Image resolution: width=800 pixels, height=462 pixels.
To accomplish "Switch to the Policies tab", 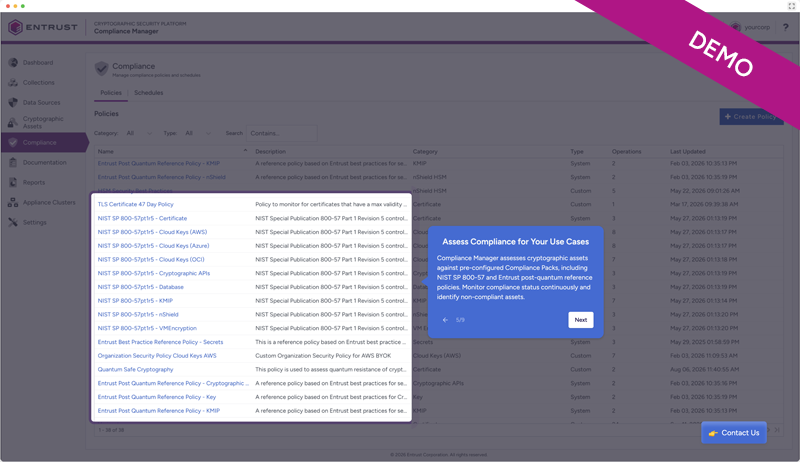I will point(111,93).
